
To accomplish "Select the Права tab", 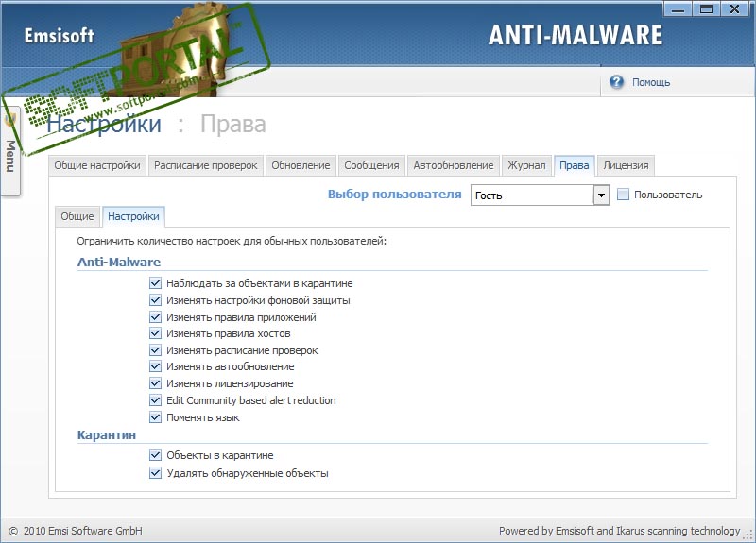I will pyautogui.click(x=575, y=166).
